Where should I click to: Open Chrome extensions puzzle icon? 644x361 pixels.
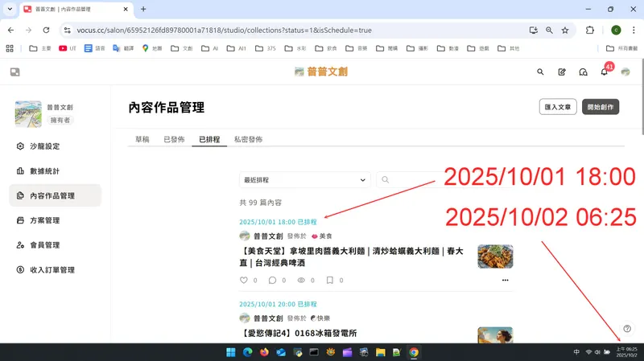590,30
